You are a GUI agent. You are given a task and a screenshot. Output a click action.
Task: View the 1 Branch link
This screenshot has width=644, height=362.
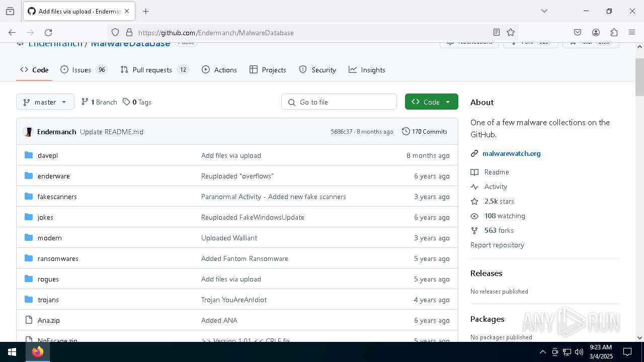[99, 102]
